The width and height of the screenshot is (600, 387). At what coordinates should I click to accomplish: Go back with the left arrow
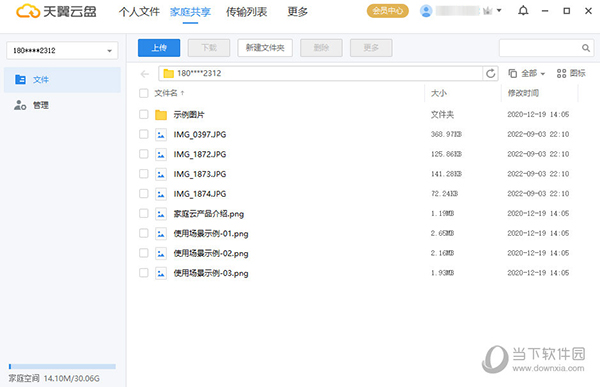(145, 73)
